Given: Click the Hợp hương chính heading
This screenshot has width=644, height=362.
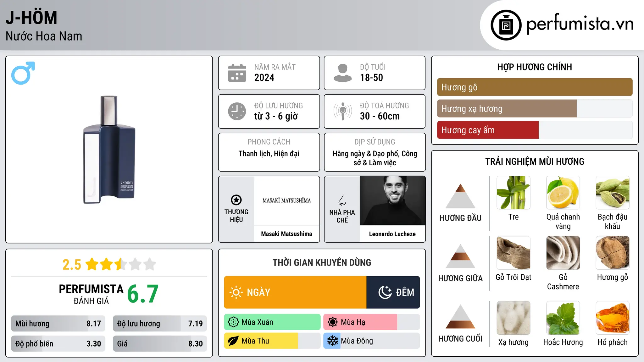Looking at the screenshot, I should click(535, 67).
